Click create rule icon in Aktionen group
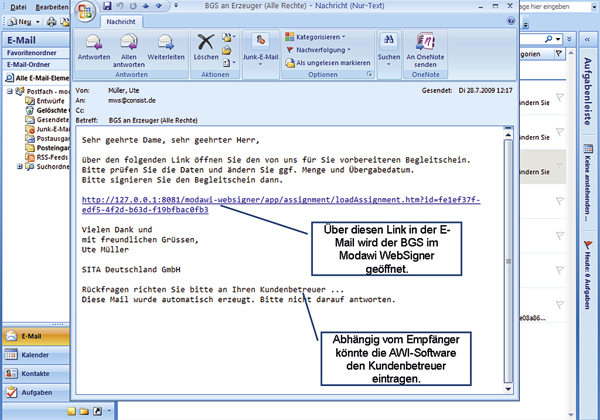Image resolution: width=600 pixels, height=420 pixels. tap(227, 50)
